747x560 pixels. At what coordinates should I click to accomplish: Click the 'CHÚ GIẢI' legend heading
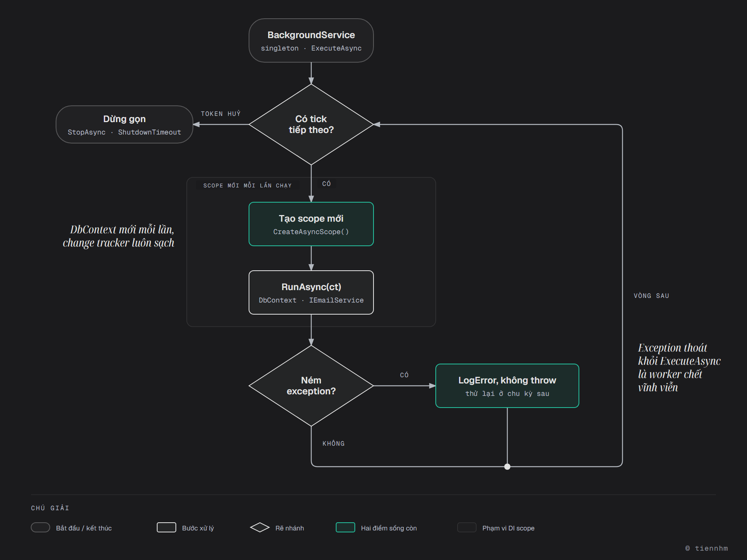[x=50, y=508]
